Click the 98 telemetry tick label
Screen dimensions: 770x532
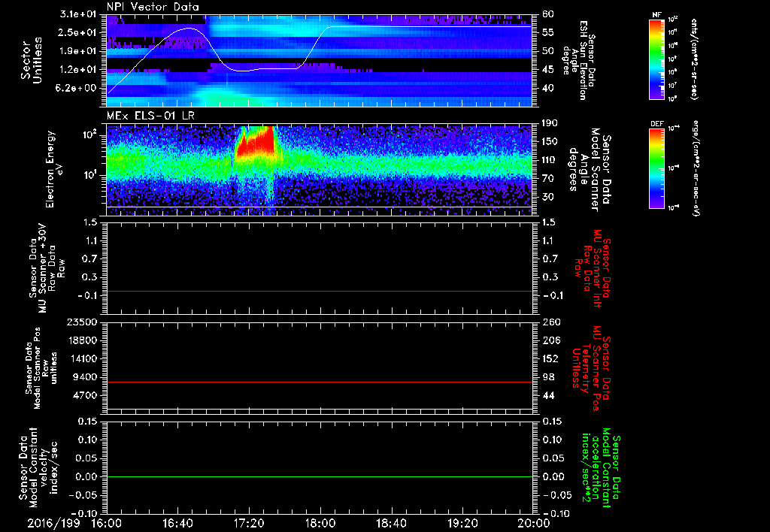pos(548,377)
